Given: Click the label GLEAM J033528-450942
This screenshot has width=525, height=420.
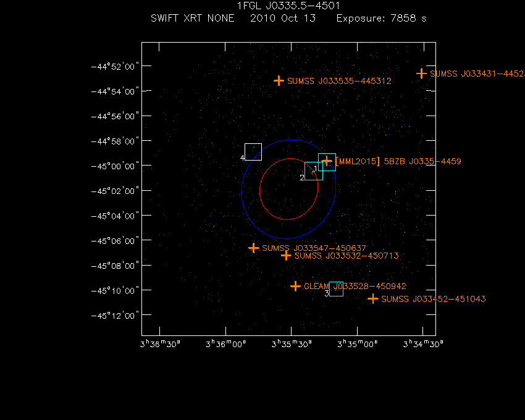Looking at the screenshot, I should [x=355, y=287].
